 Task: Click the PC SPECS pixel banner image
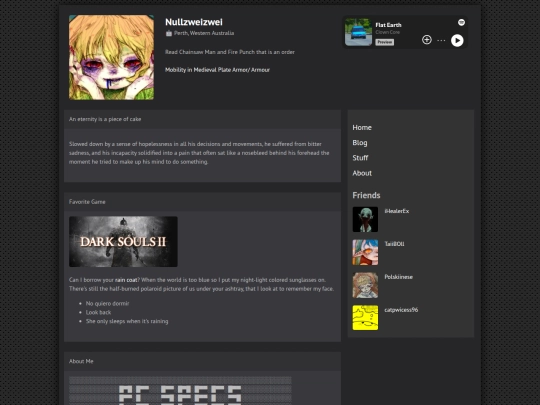[180, 391]
